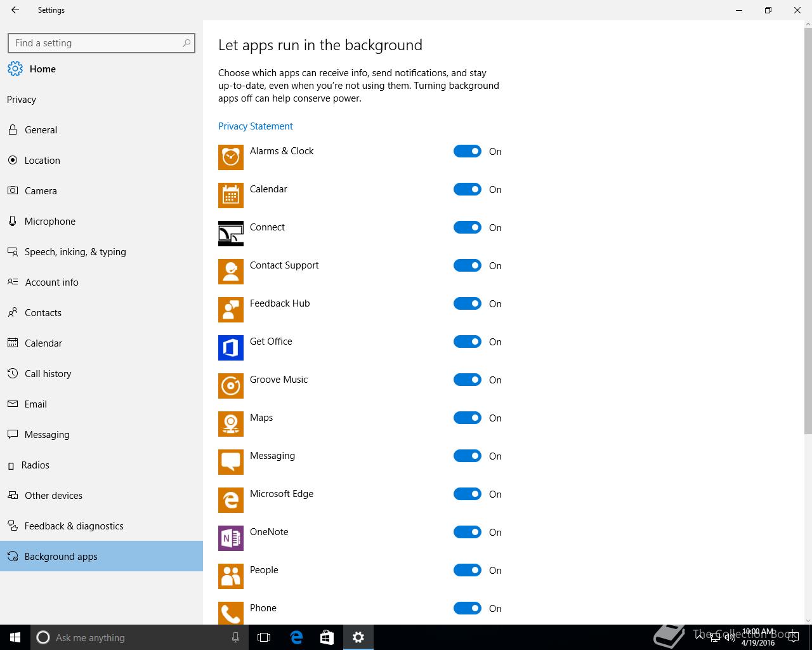Click the vertical scrollbar thumb
The height and width of the screenshot is (650, 812).
pyautogui.click(x=808, y=230)
